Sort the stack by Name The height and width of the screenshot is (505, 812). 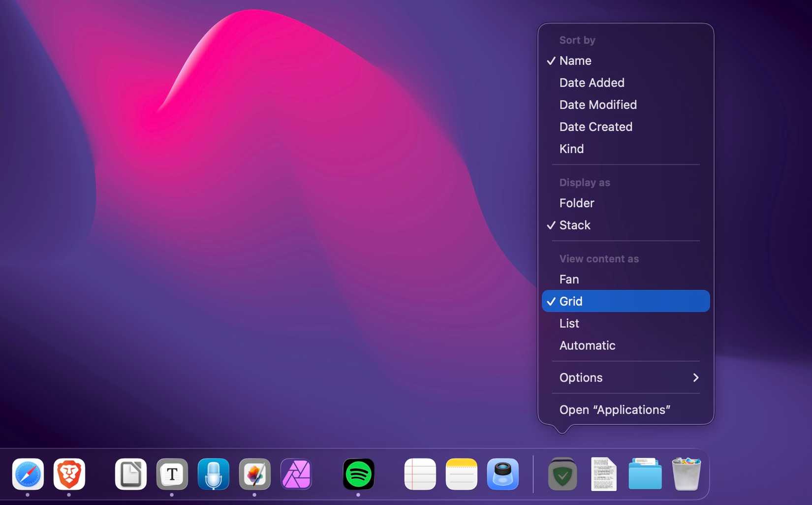coord(575,61)
